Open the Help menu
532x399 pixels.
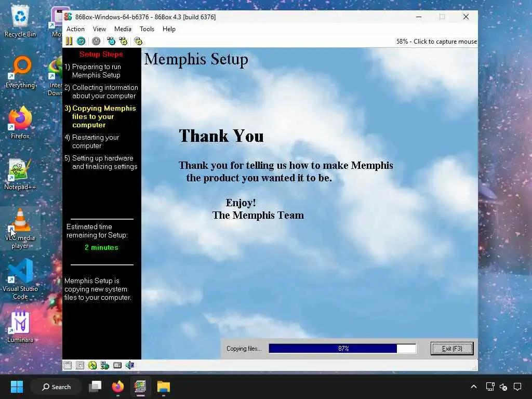169,29
